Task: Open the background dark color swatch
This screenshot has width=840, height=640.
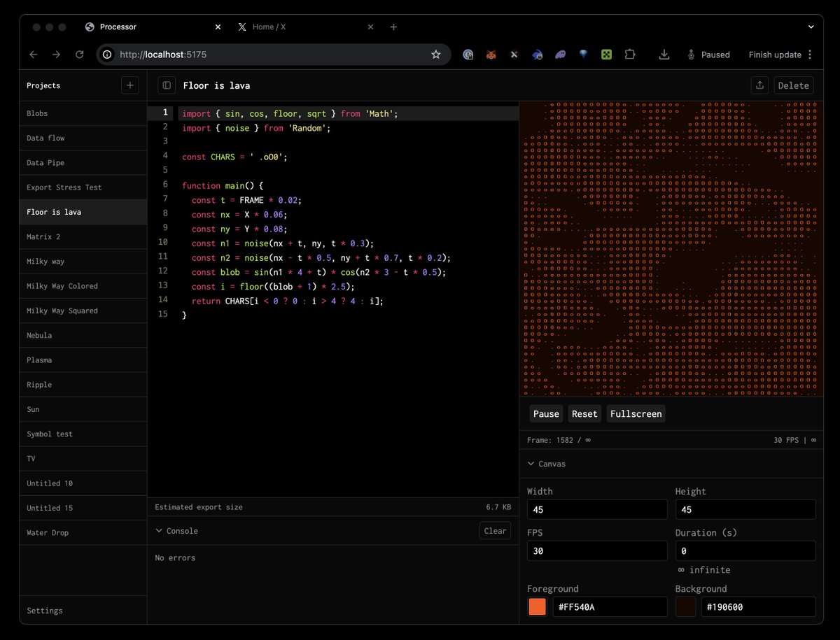Action: (x=685, y=607)
